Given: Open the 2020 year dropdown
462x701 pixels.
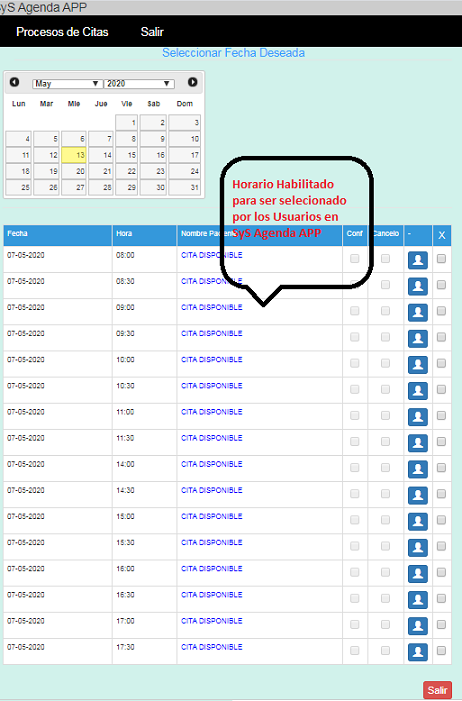Looking at the screenshot, I should [139, 84].
